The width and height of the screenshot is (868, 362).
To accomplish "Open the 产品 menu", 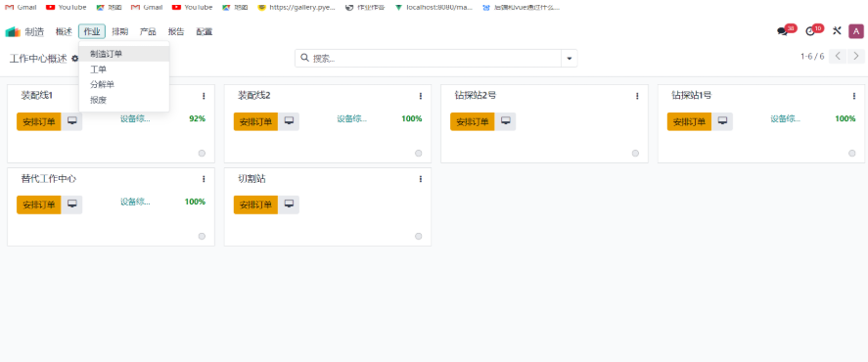I will click(x=148, y=31).
